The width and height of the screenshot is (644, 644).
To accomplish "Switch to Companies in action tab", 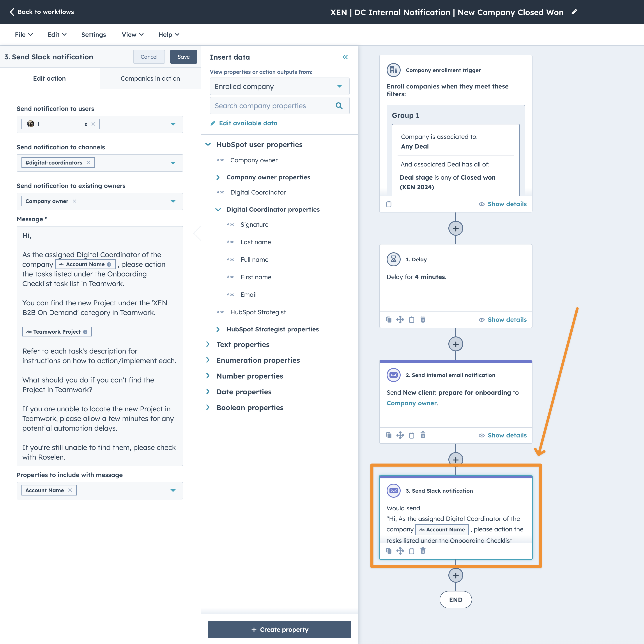I will [150, 78].
